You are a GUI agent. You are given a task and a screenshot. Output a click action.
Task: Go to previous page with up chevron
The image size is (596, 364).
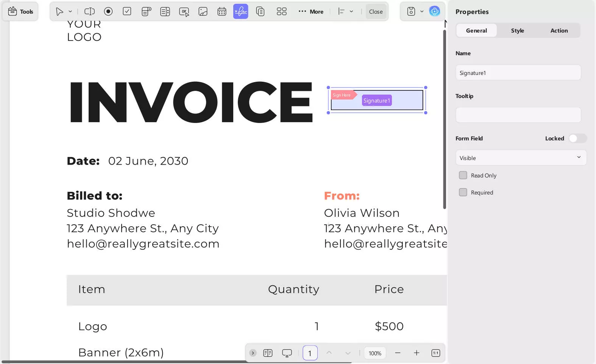[329, 353]
